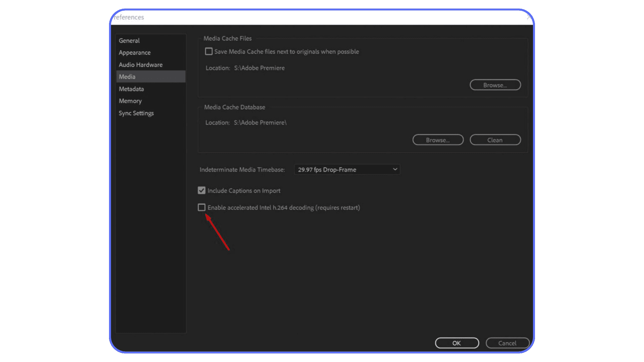The width and height of the screenshot is (644, 362).
Task: Open the Appearance preferences section
Action: [135, 53]
